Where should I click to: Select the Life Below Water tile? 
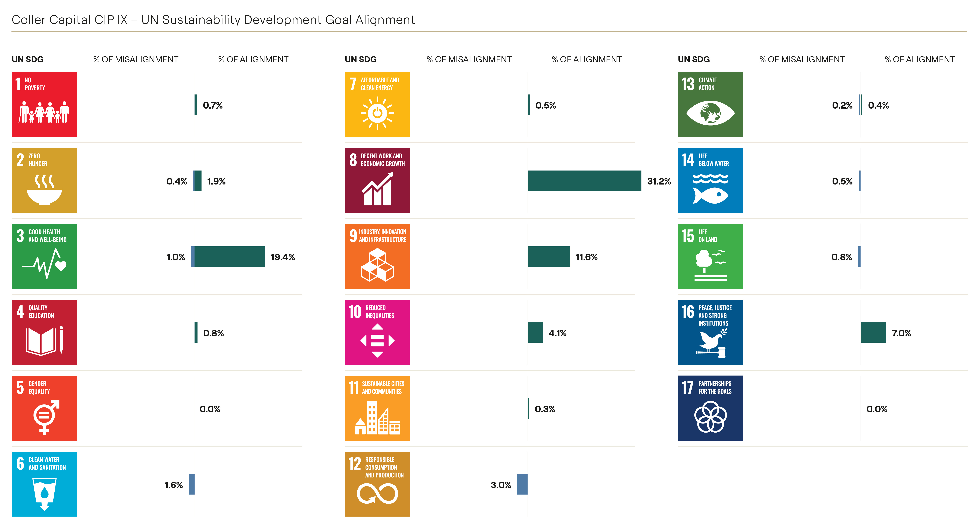710,180
